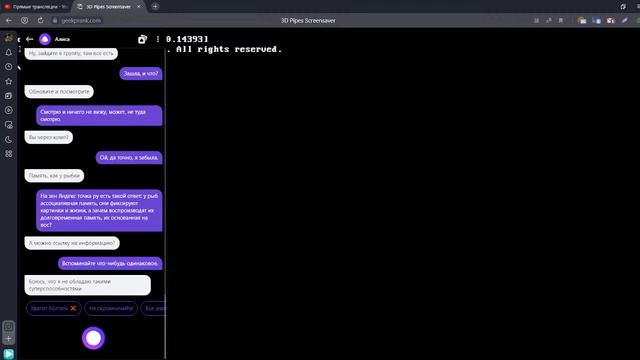Open bookmarks star icon in sidebar
The image size is (640, 360).
point(9,81)
